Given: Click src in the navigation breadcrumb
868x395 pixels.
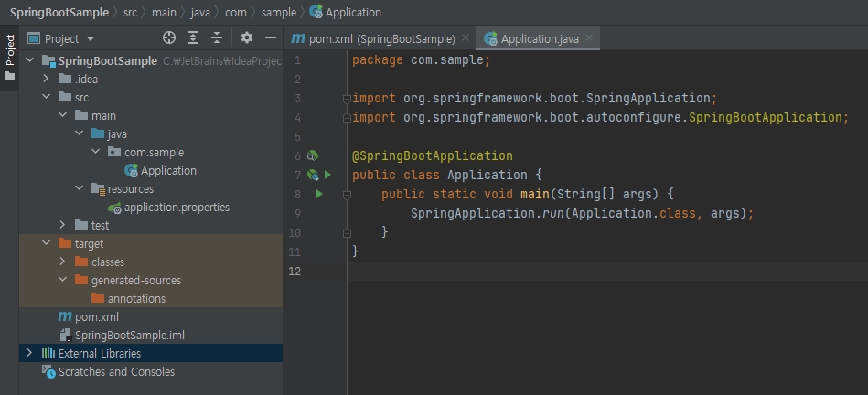Looking at the screenshot, I should (130, 12).
